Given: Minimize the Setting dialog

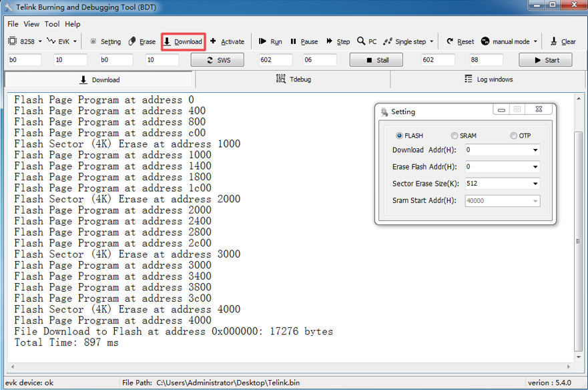Looking at the screenshot, I should pyautogui.click(x=501, y=110).
